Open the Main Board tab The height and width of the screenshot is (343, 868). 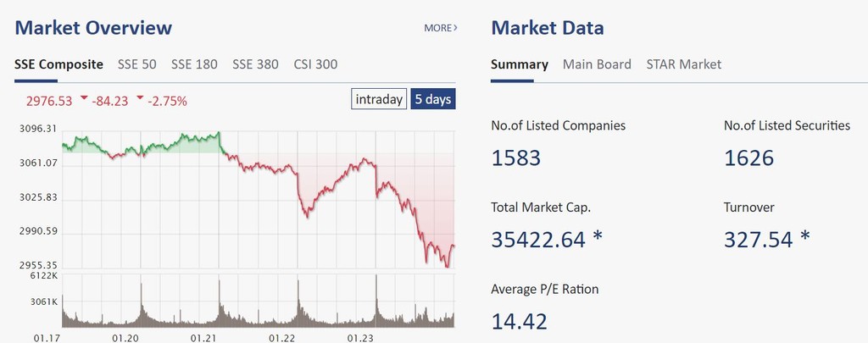(x=597, y=64)
